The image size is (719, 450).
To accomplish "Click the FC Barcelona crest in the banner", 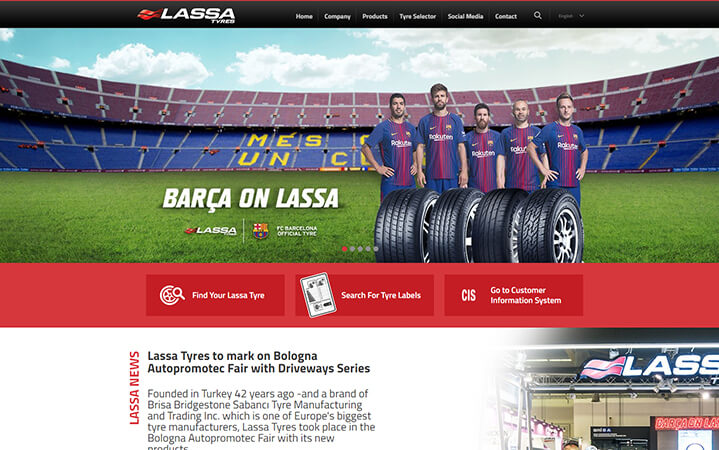I will click(x=260, y=231).
